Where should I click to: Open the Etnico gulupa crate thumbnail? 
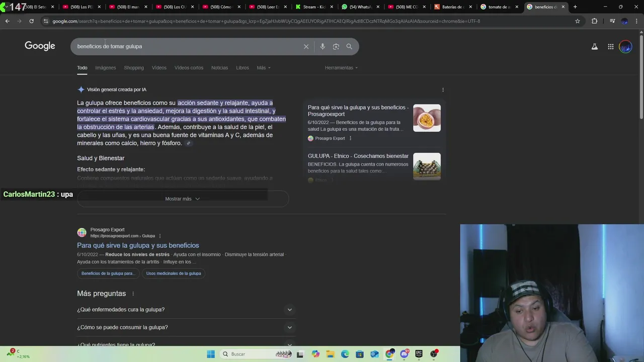click(427, 166)
